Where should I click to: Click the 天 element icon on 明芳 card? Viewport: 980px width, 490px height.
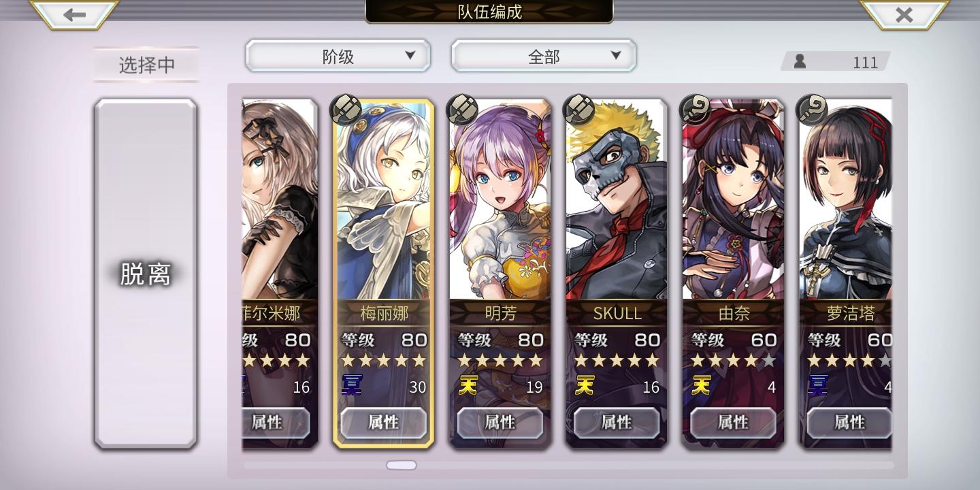pyautogui.click(x=468, y=386)
